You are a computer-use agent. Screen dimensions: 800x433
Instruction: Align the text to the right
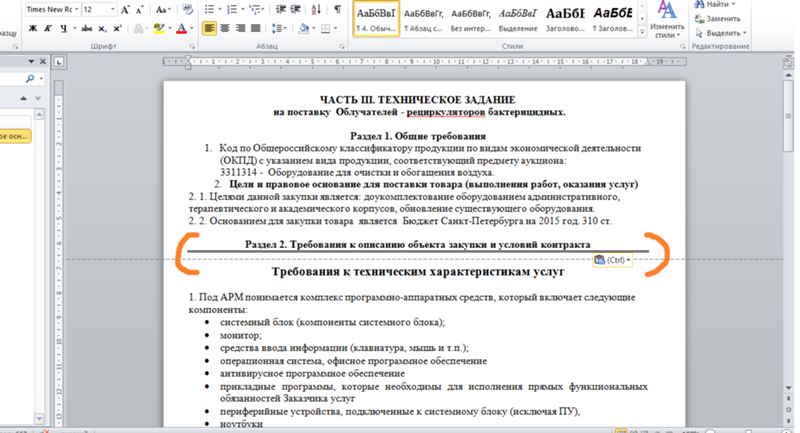pos(240,29)
